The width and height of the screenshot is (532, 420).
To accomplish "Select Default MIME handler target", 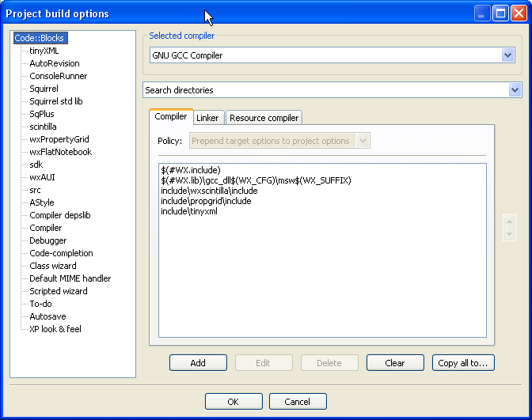I will tap(70, 278).
